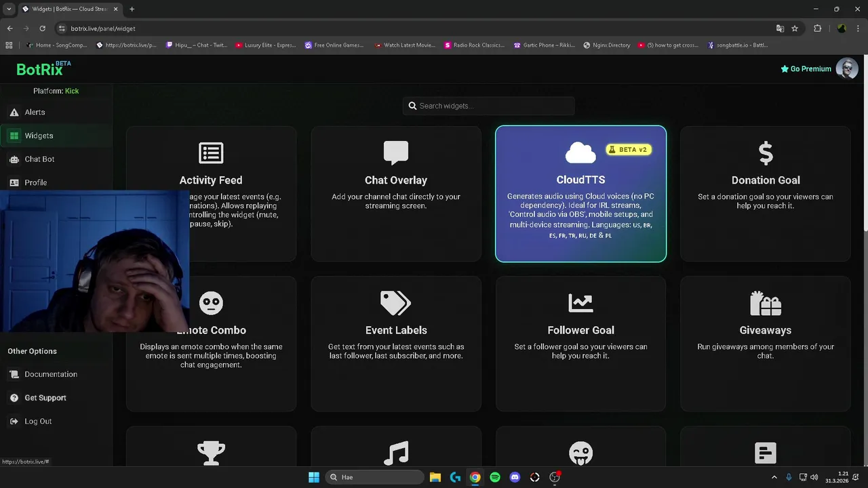Click Get Support in the sidebar
The width and height of the screenshot is (868, 488).
click(57, 398)
